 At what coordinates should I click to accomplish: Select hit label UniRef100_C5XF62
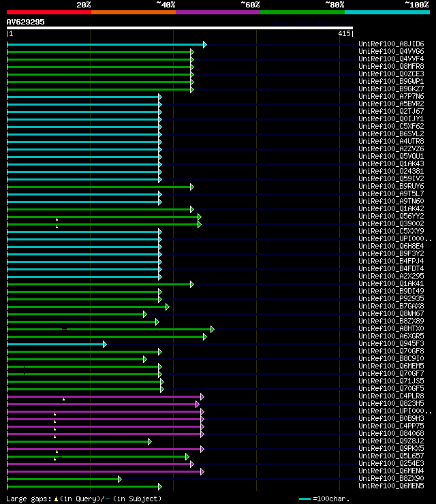pos(391,126)
